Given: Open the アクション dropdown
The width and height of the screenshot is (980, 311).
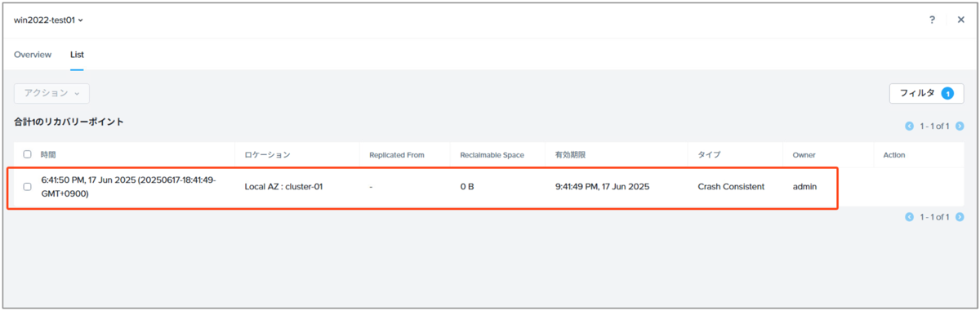Looking at the screenshot, I should click(51, 93).
